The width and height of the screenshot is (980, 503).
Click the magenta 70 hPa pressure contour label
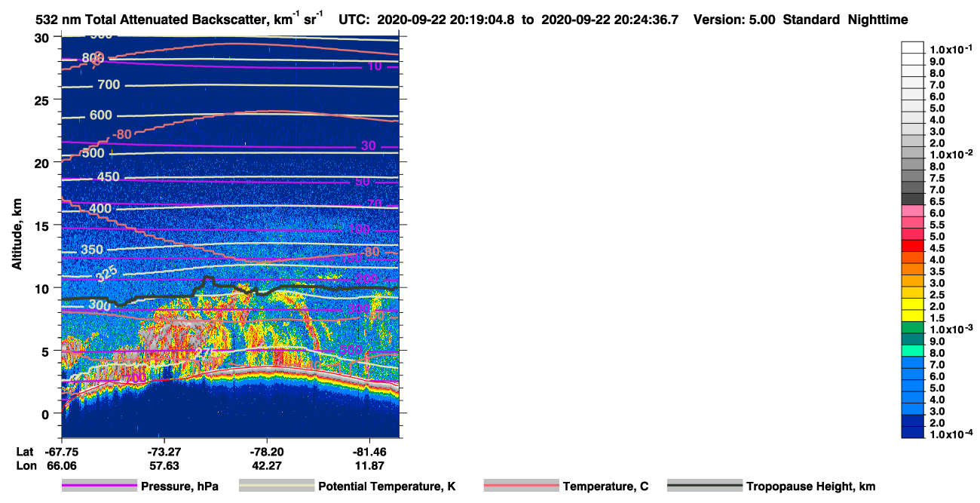point(375,204)
